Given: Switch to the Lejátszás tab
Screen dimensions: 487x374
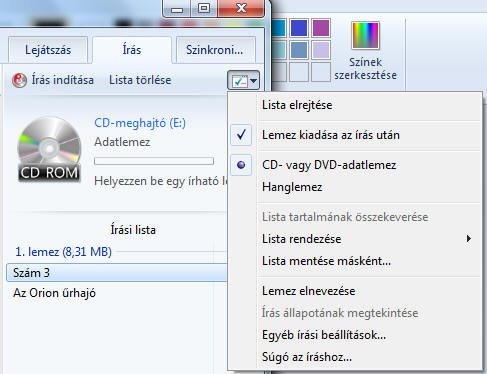Looking at the screenshot, I should point(48,50).
